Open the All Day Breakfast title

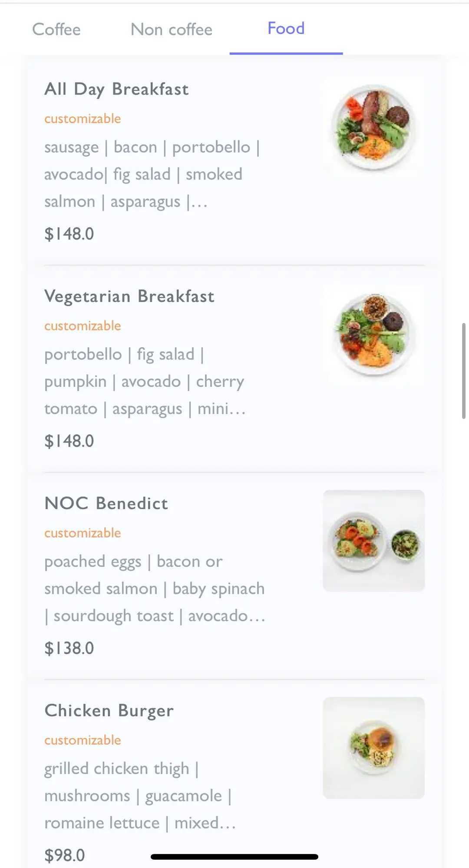116,89
